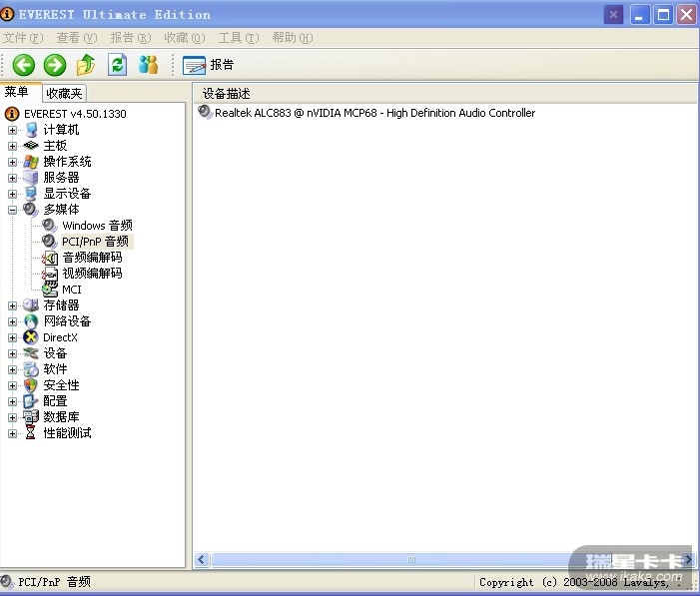Click the 数据库 database icon
This screenshot has height=596, width=700.
31,417
